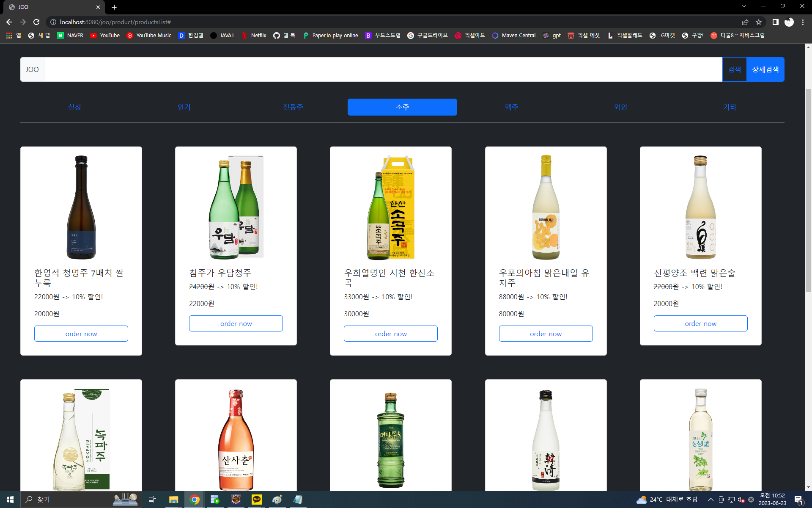This screenshot has width=812, height=508.
Task: Open the browser tab search chevron
Action: [743, 7]
